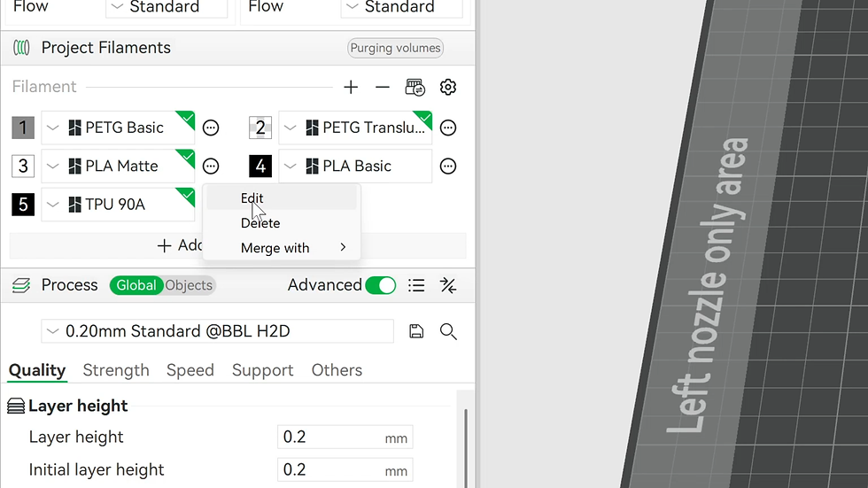
Task: Select Objects process mode
Action: point(189,285)
